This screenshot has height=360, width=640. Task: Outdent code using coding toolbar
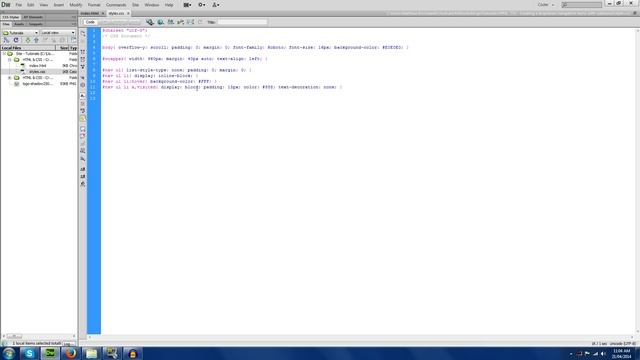[x=83, y=176]
